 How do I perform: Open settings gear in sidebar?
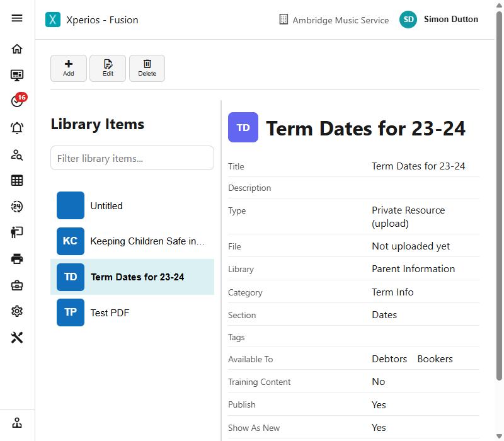(17, 311)
